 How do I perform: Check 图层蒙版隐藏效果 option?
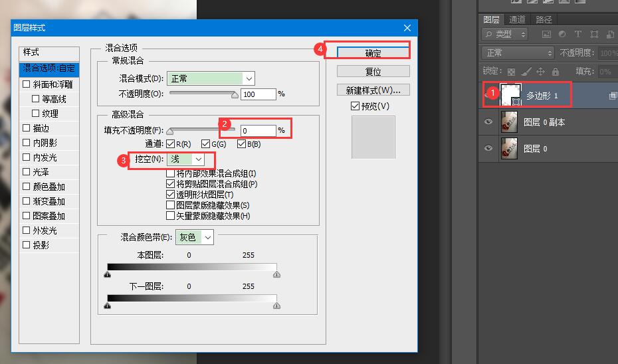170,205
